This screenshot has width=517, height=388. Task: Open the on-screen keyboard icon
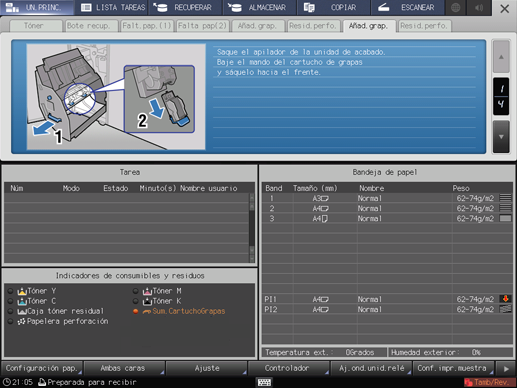pos(264,382)
